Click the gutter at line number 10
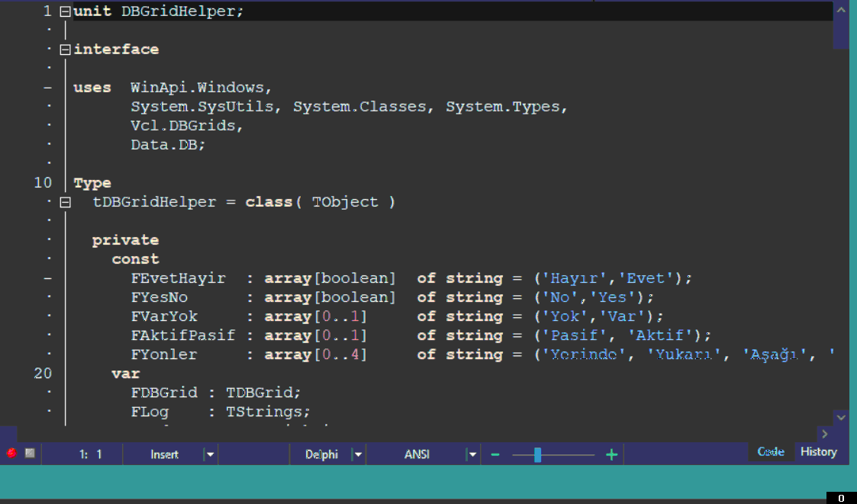The width and height of the screenshot is (857, 504). point(43,183)
